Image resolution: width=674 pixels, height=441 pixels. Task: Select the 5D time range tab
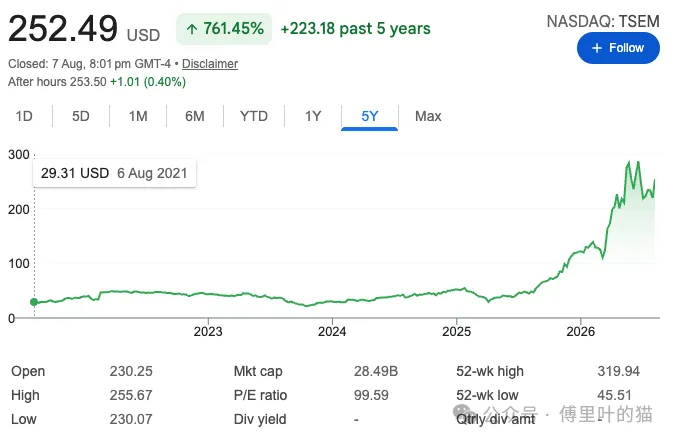click(81, 116)
